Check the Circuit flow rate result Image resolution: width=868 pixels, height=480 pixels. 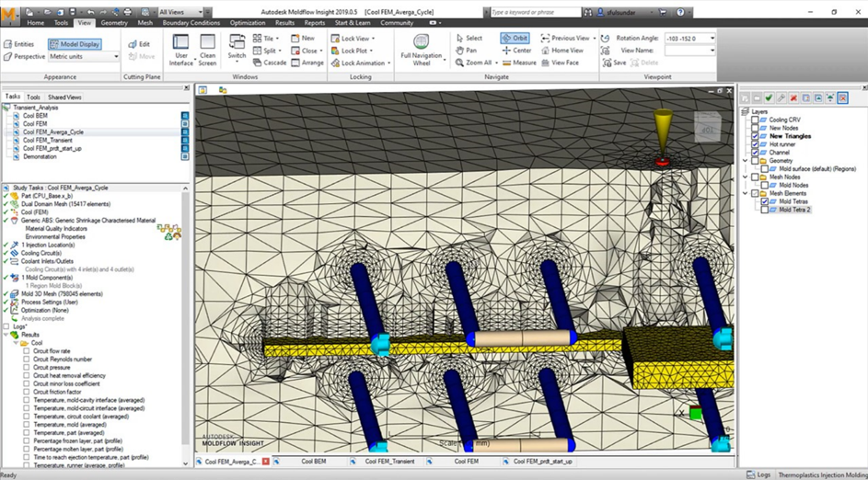(x=27, y=351)
